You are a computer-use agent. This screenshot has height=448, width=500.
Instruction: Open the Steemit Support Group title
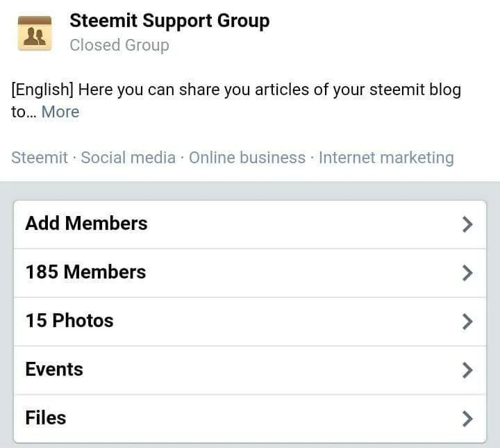point(169,21)
